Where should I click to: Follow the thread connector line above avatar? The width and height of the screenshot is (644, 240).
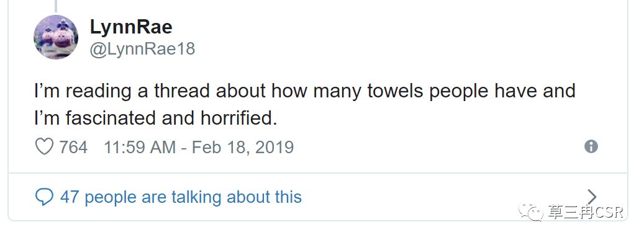point(56,6)
